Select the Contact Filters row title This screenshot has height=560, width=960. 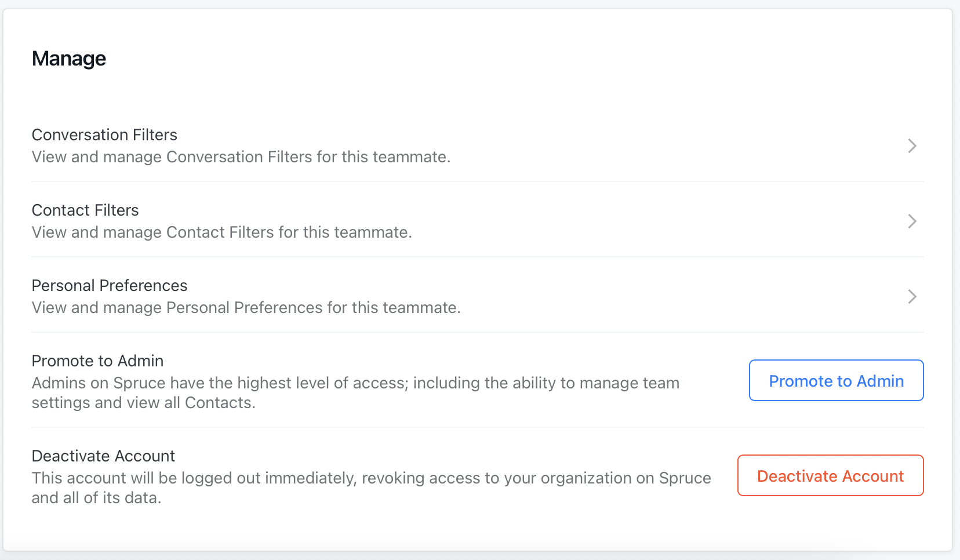pyautogui.click(x=85, y=210)
